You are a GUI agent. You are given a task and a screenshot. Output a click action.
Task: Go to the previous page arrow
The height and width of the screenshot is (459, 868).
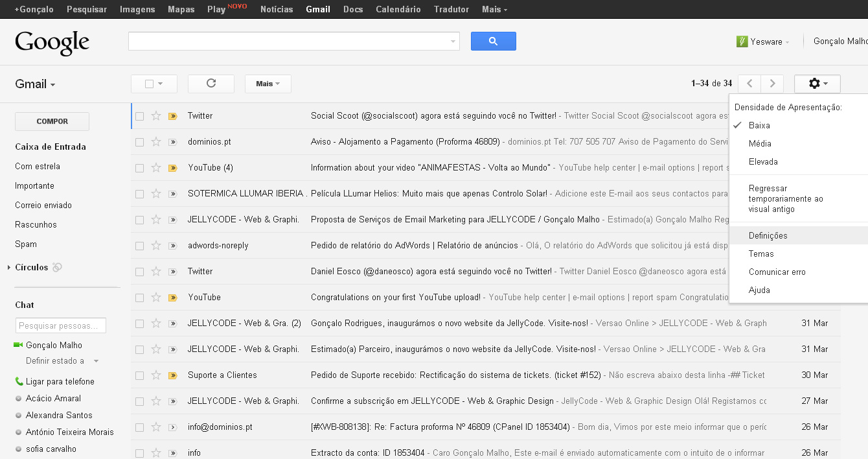pos(749,84)
